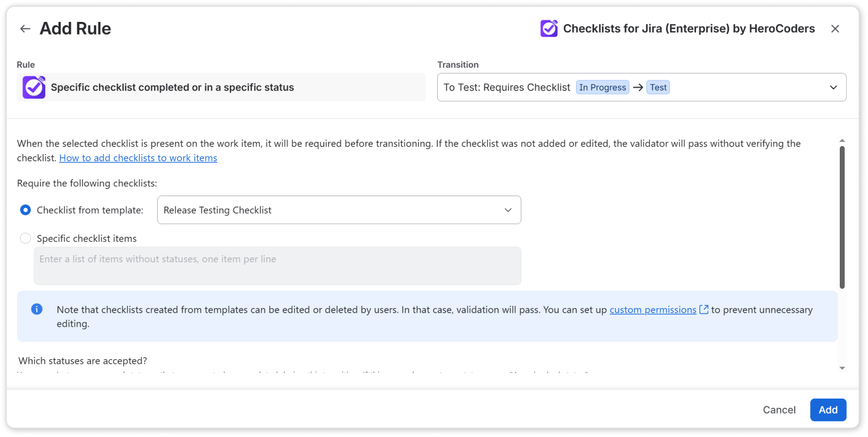Open the custom permissions link
The width and height of the screenshot is (868, 437).
[653, 310]
